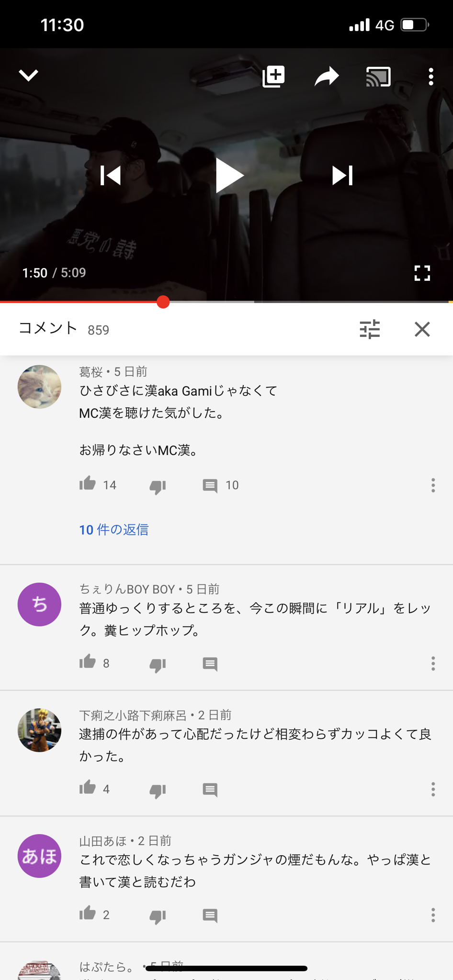This screenshot has height=980, width=453.
Task: Skip to the next video
Action: (342, 176)
